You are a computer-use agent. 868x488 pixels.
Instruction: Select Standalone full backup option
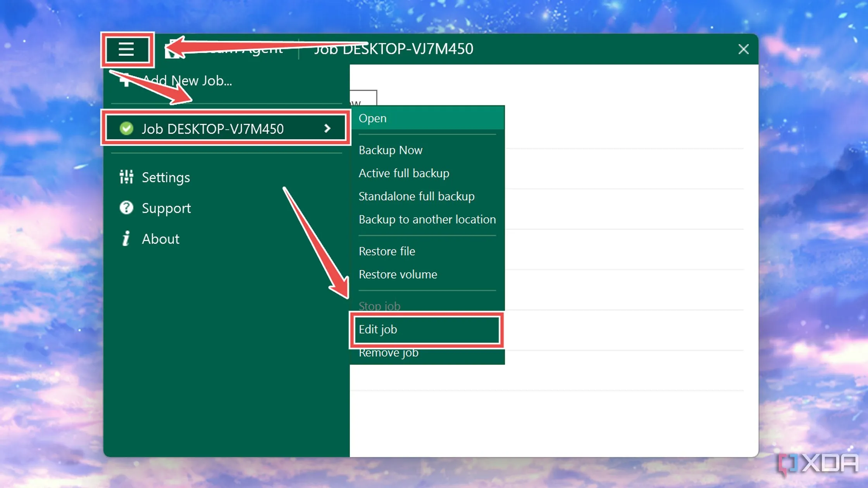click(x=416, y=196)
